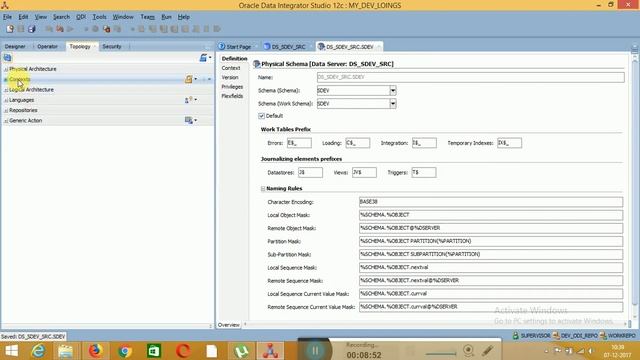Click the Remote Sequence Current Value Mask field

tap(491, 307)
